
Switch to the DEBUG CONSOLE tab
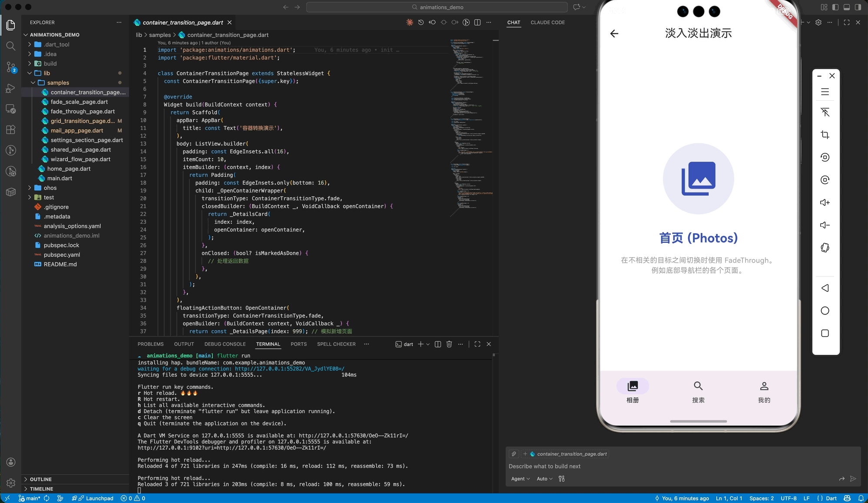[x=225, y=344]
